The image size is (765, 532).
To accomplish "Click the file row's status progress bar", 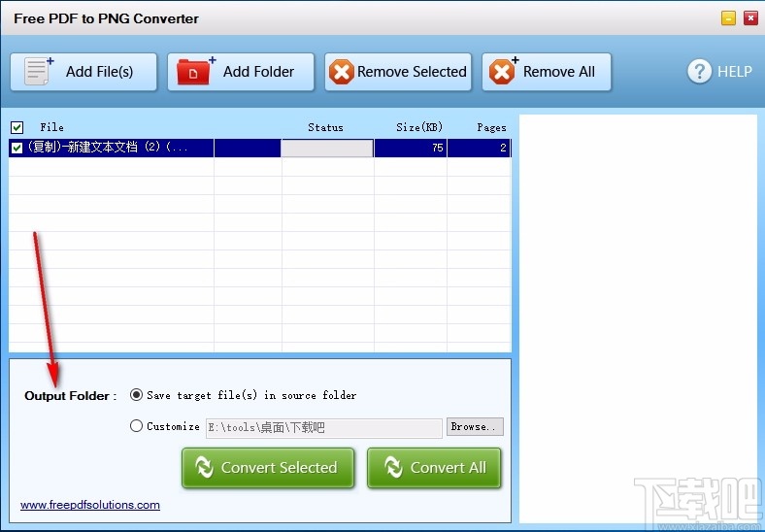I will 327,148.
